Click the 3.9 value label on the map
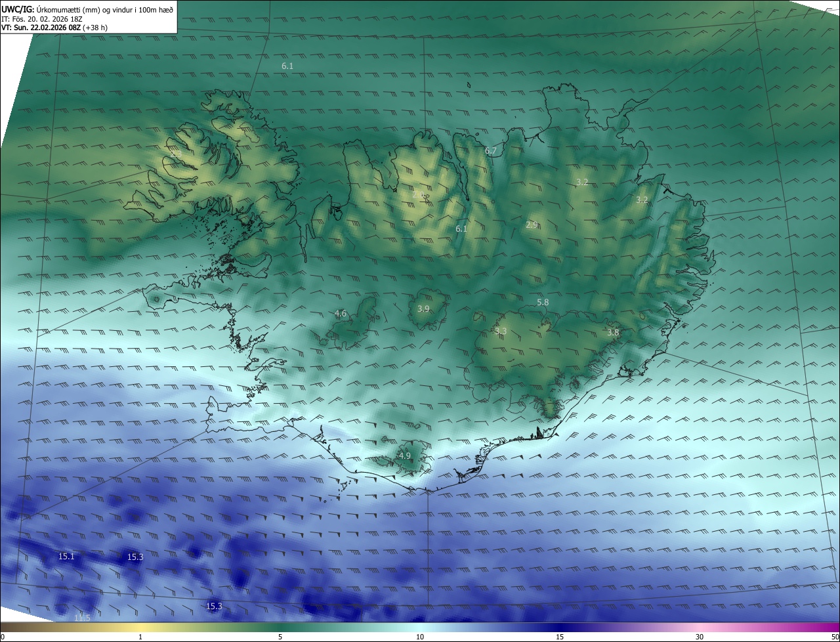This screenshot has width=840, height=642. 423,309
